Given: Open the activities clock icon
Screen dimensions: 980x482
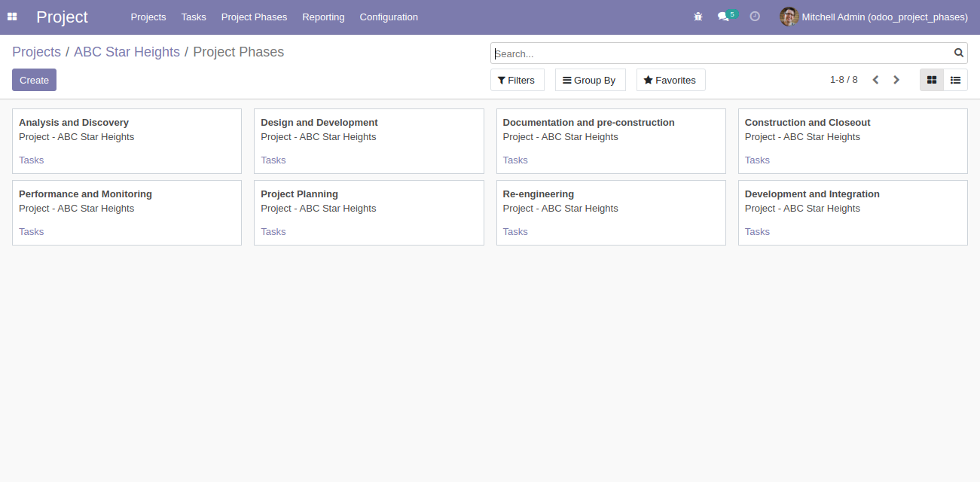Looking at the screenshot, I should 755,17.
